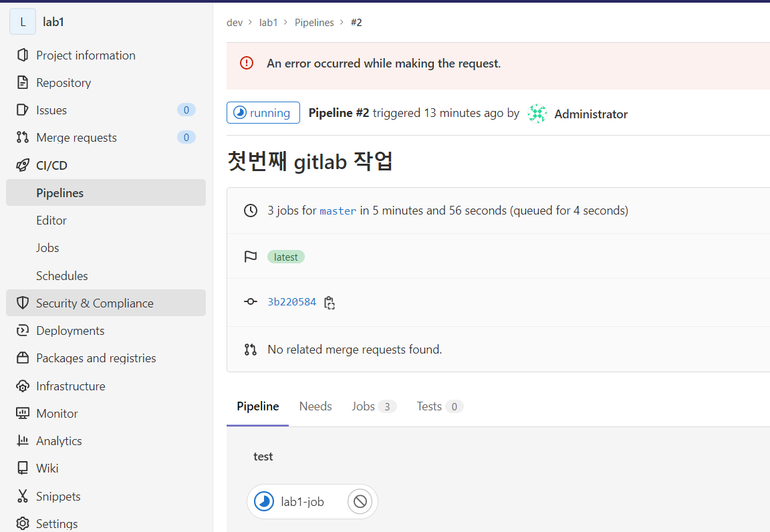
Task: Click the commit title 첫번째 gitlab 작업
Action: coord(310,161)
